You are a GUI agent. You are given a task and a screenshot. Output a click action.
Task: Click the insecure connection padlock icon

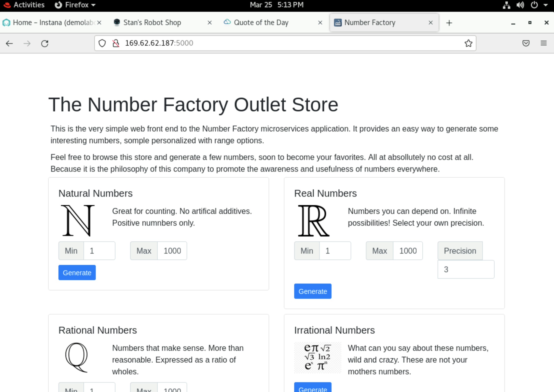pos(116,43)
